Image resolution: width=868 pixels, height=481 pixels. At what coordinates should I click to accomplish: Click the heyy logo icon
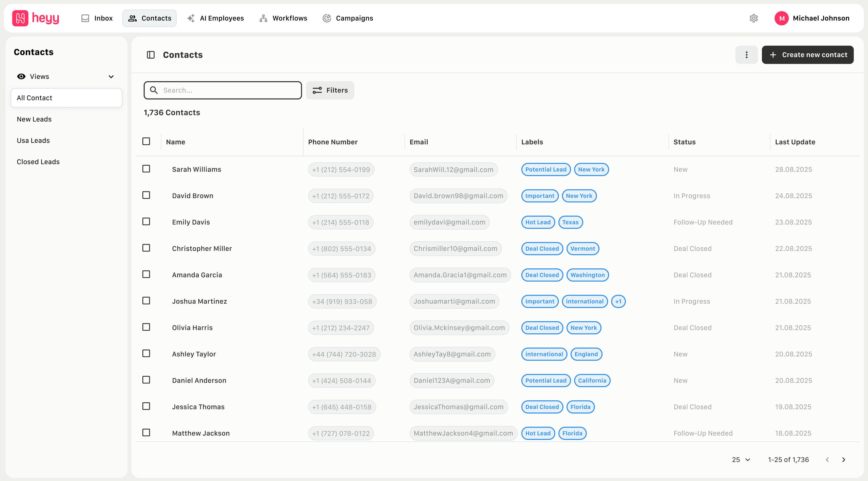tap(20, 18)
